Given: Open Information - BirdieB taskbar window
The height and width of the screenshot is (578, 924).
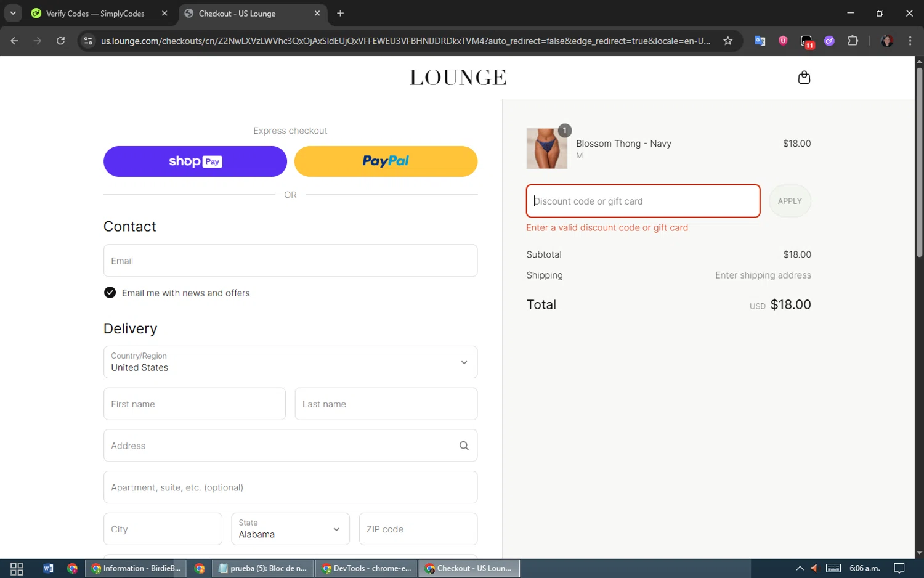Looking at the screenshot, I should [136, 568].
